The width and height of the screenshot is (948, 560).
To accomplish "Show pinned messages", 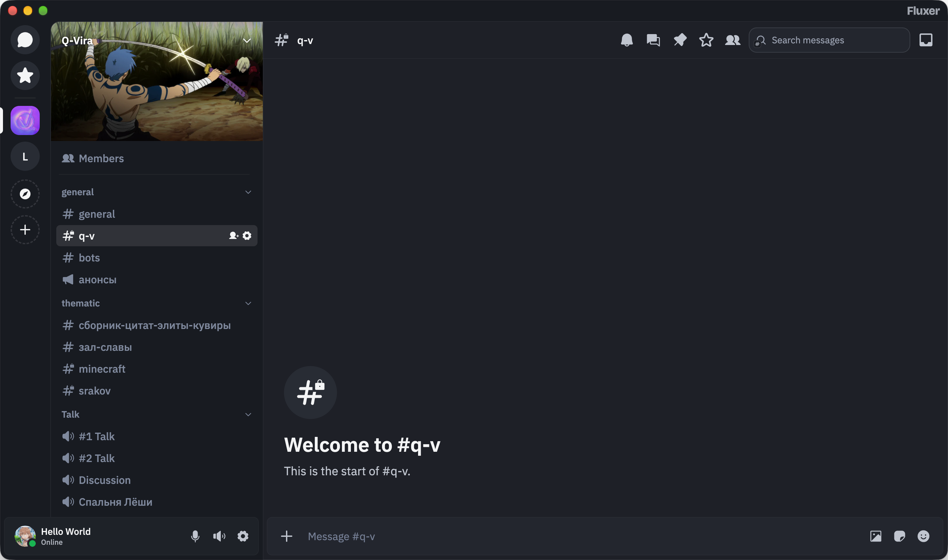I will [680, 40].
